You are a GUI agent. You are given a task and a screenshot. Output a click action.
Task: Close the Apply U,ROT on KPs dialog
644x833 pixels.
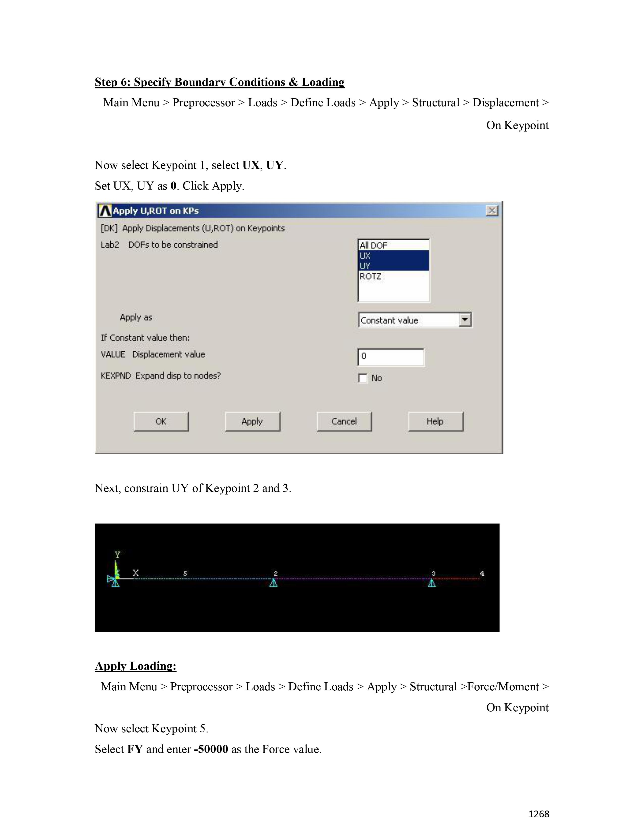(492, 211)
